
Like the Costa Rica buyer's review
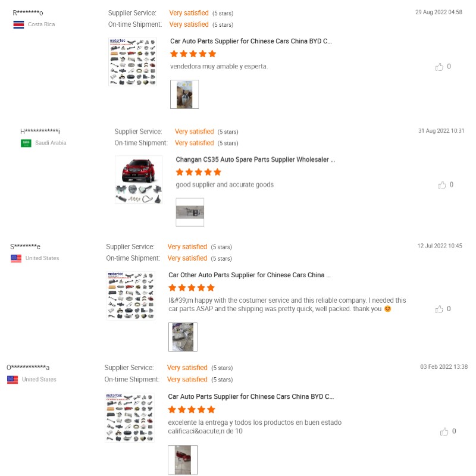pos(440,67)
